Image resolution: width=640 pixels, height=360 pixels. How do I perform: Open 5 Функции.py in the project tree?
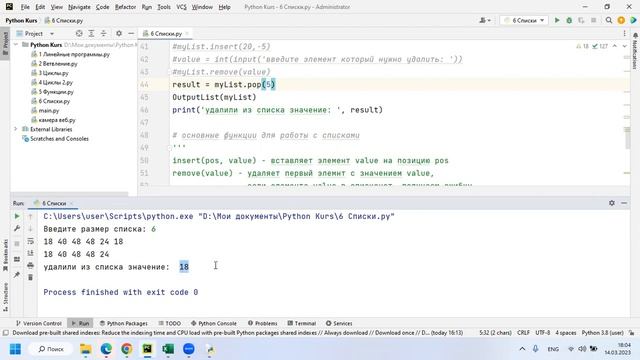(56, 92)
